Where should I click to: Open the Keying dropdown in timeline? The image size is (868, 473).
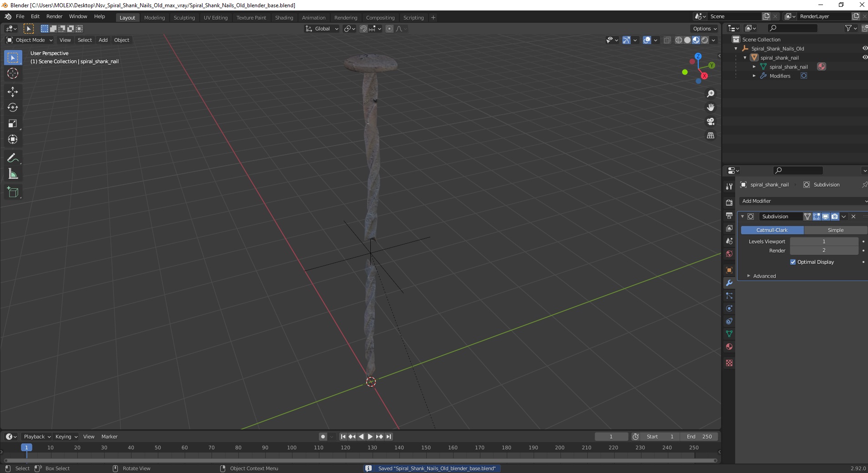pos(66,437)
